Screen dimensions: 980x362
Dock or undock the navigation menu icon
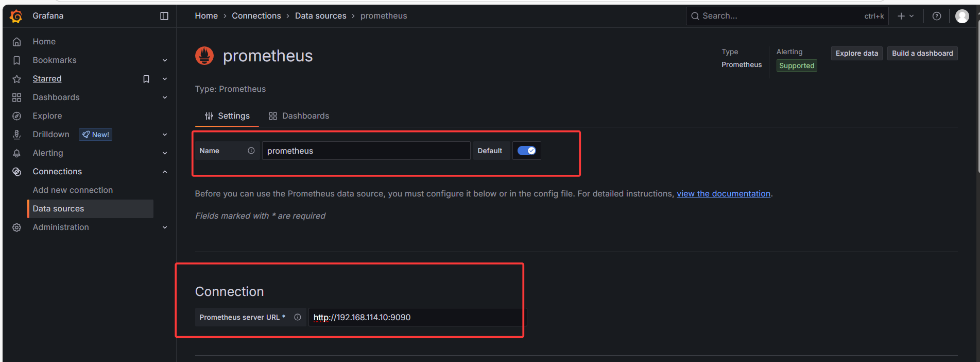[164, 16]
